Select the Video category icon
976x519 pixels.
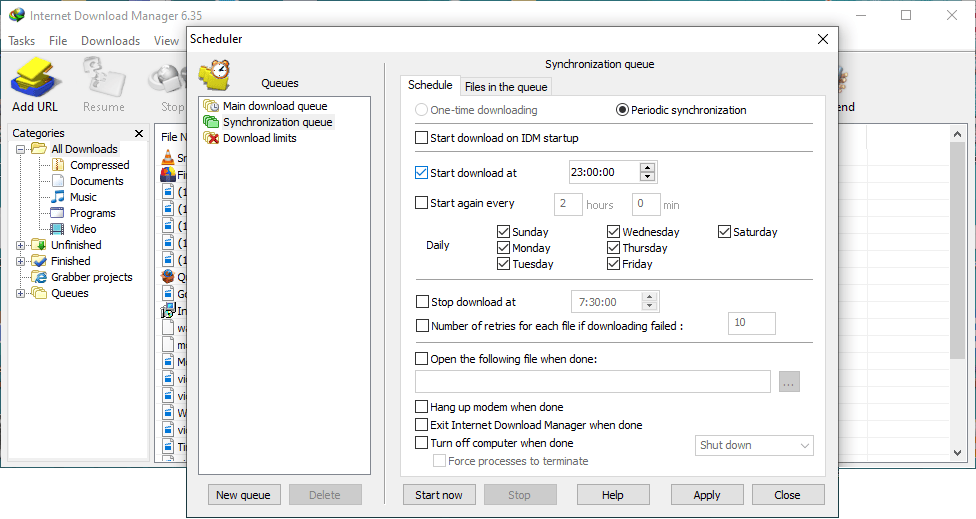[x=58, y=229]
